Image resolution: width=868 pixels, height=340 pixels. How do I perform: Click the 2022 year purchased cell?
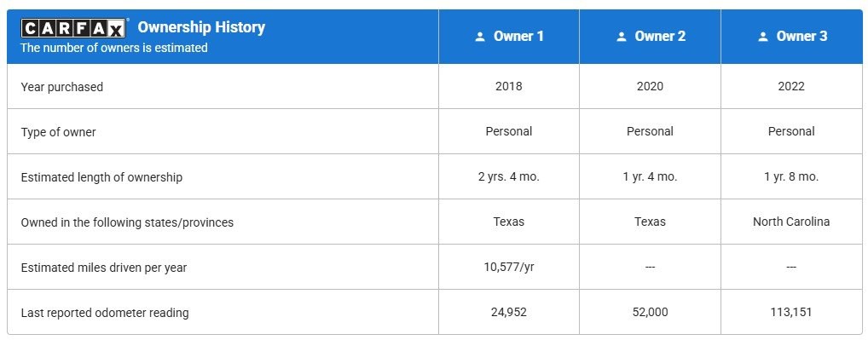point(791,87)
